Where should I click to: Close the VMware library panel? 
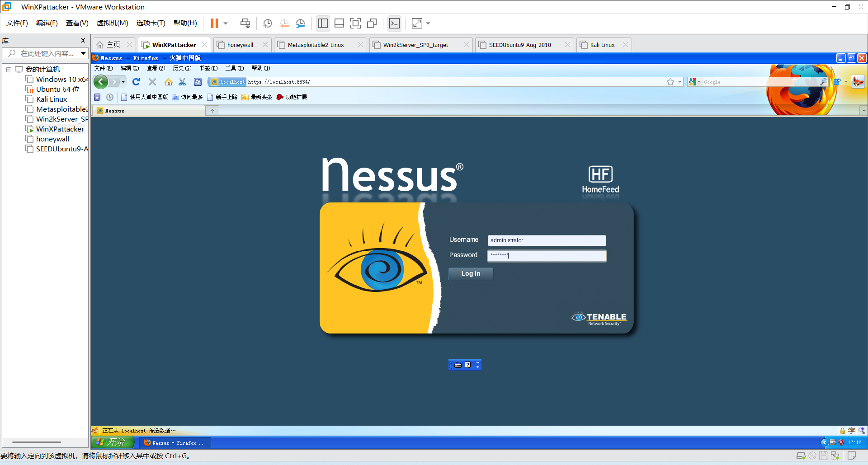coord(83,40)
